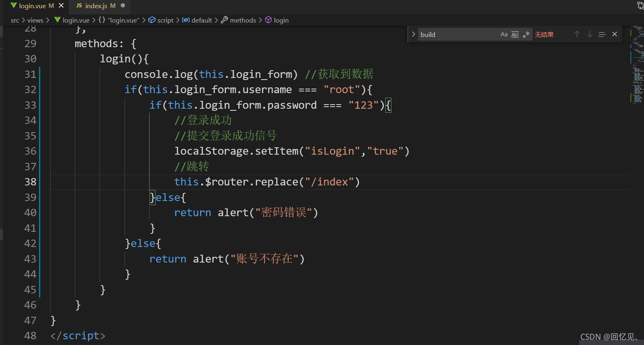The width and height of the screenshot is (644, 345).
Task: Click the "123" password string
Action: point(363,105)
